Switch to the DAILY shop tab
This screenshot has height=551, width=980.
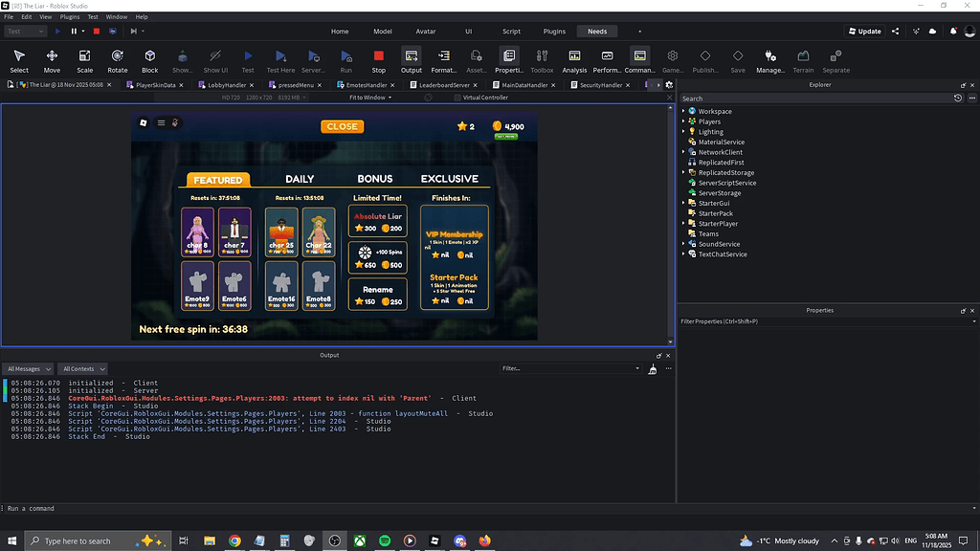coord(299,178)
